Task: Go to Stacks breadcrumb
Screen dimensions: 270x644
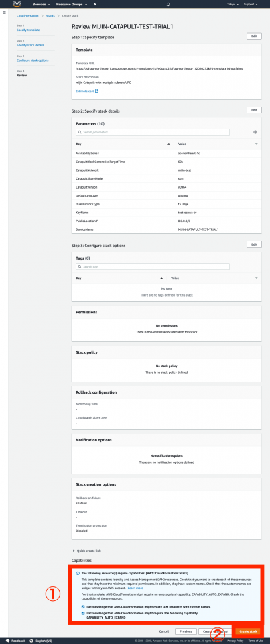Action: [x=50, y=15]
